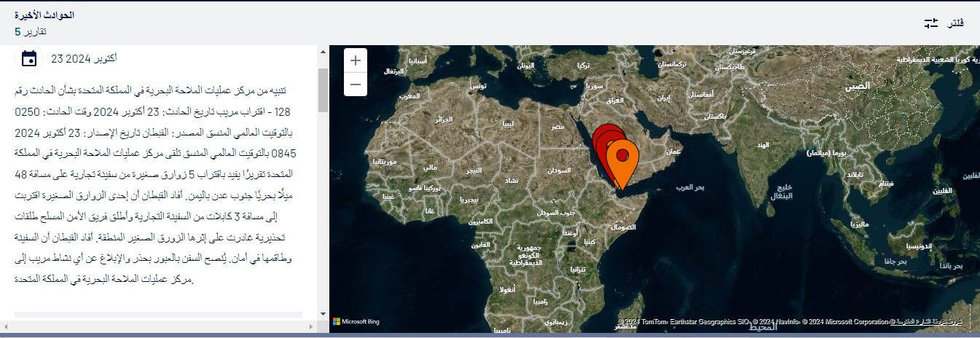Click the بحر العرب label on the map
This screenshot has height=338, width=980.
pyautogui.click(x=689, y=187)
